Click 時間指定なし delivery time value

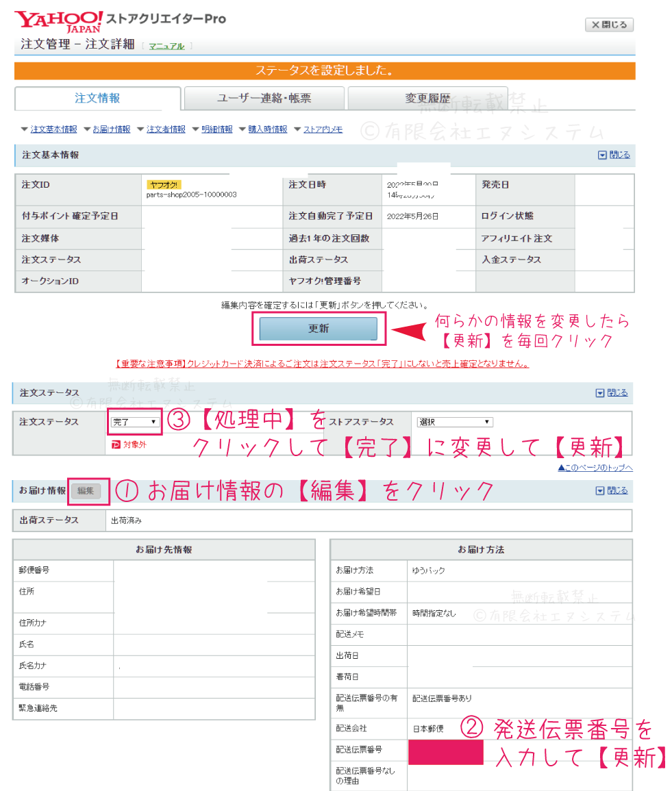pyautogui.click(x=434, y=613)
